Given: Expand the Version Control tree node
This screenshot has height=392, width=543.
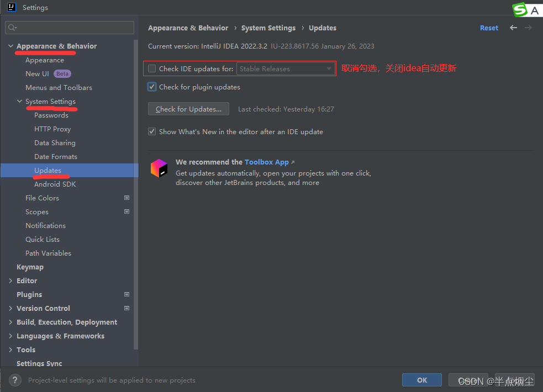Looking at the screenshot, I should tap(10, 308).
